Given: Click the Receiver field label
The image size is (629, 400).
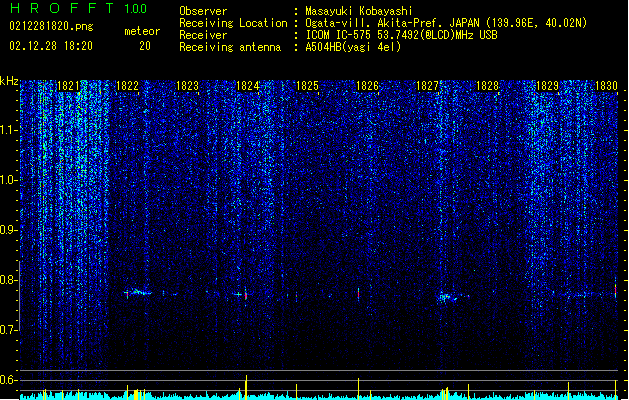Looking at the screenshot, I should 203,35.
